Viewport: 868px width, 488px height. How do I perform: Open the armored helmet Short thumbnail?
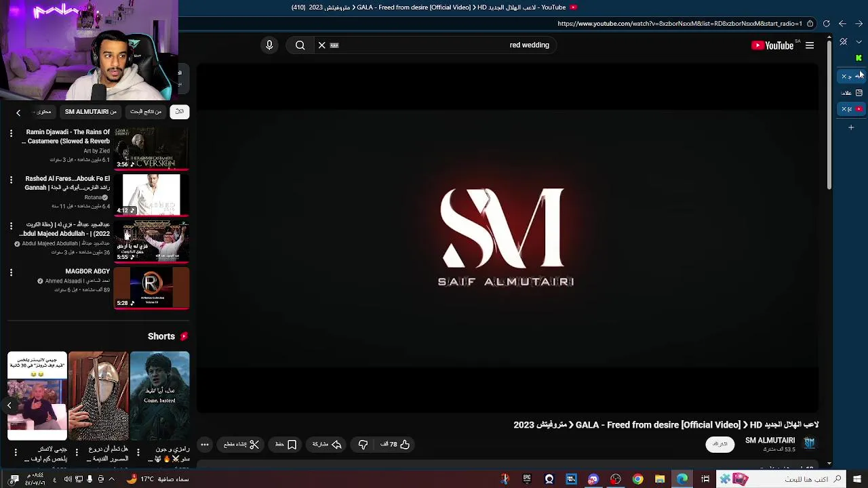click(x=98, y=396)
